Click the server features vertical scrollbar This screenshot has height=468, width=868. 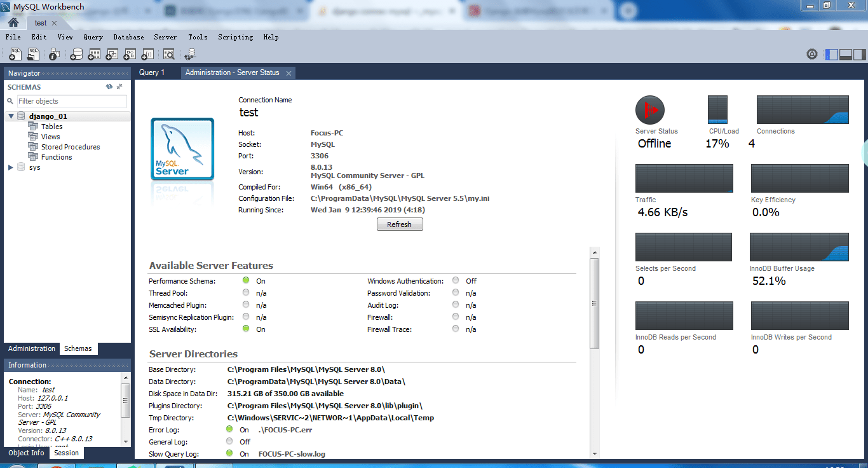point(595,303)
